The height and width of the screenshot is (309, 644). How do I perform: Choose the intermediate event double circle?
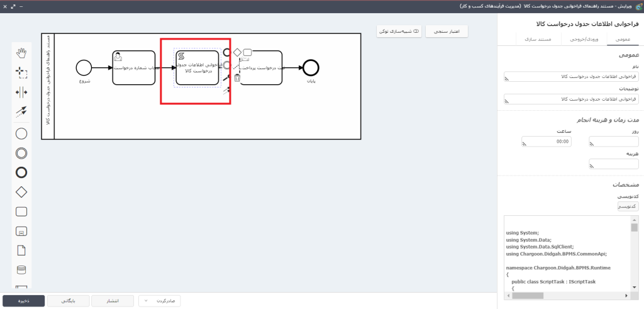[21, 152]
